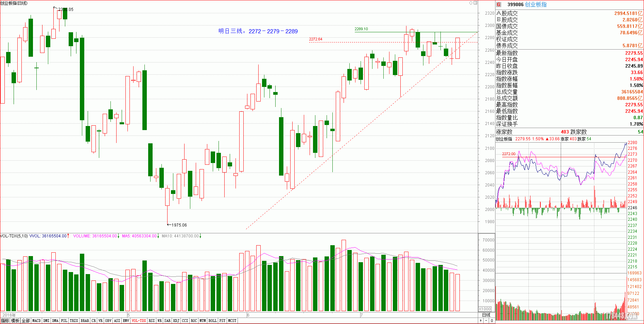Image resolution: width=644 pixels, height=324 pixels.
Task: Click the 2272.64 red dashed line label
Action: click(315, 39)
